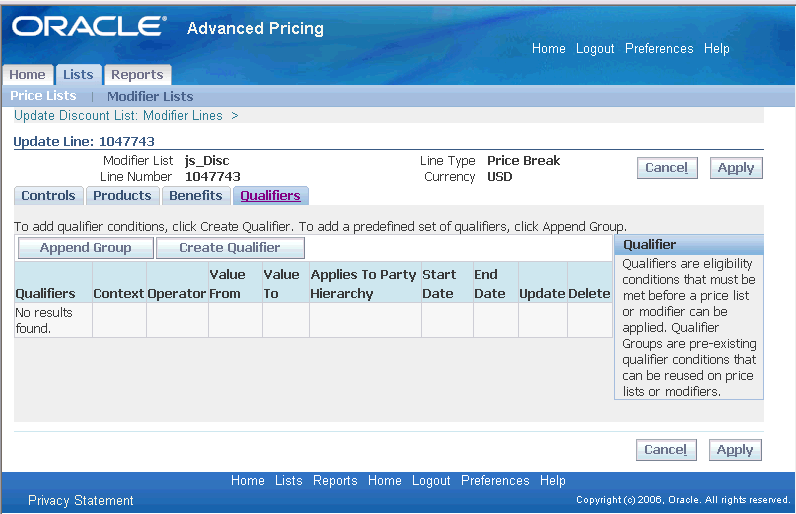Select the Modifier Lists subtab

[150, 96]
